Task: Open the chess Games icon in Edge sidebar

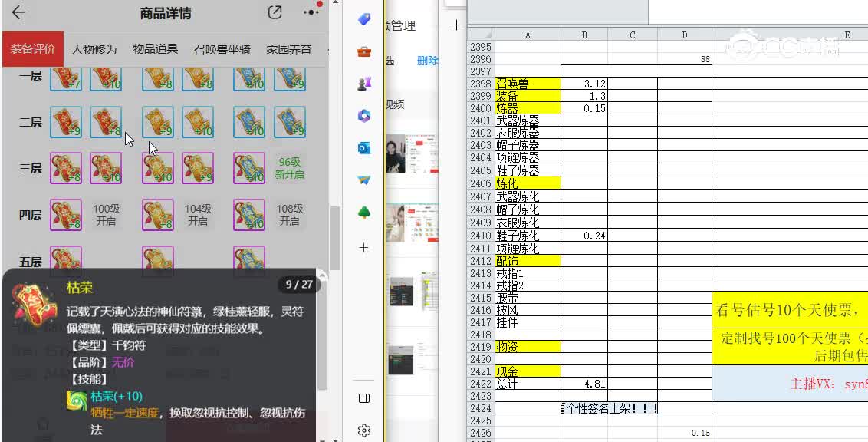Action: click(363, 84)
